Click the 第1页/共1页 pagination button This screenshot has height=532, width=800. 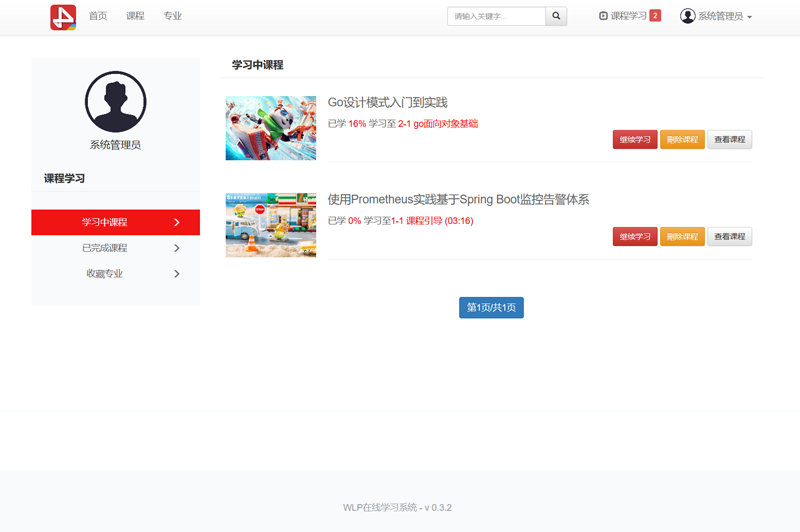click(x=491, y=307)
